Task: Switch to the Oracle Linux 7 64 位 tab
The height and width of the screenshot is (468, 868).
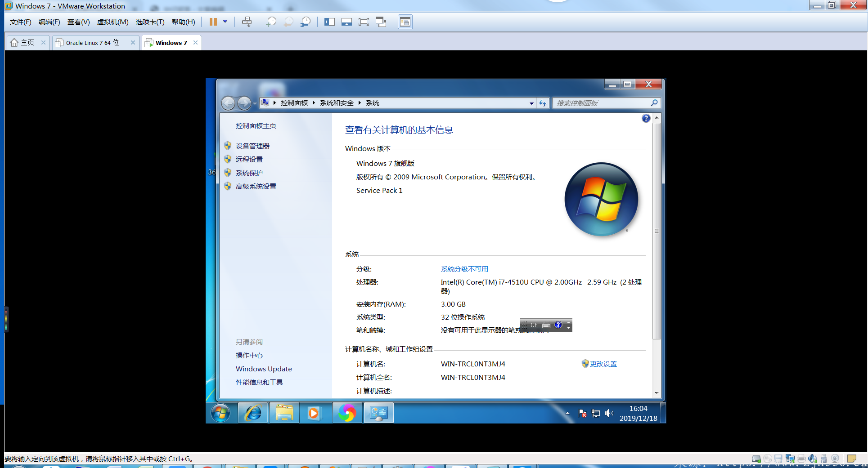Action: (x=92, y=43)
